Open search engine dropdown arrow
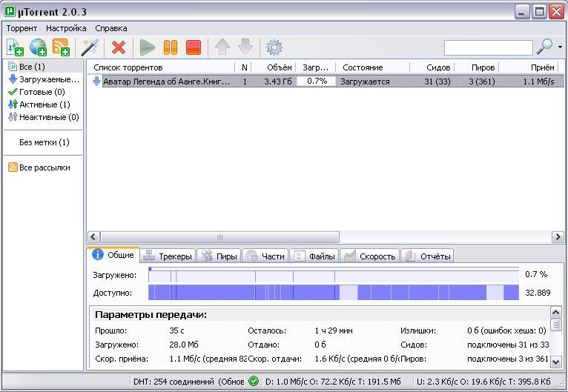 pos(560,47)
